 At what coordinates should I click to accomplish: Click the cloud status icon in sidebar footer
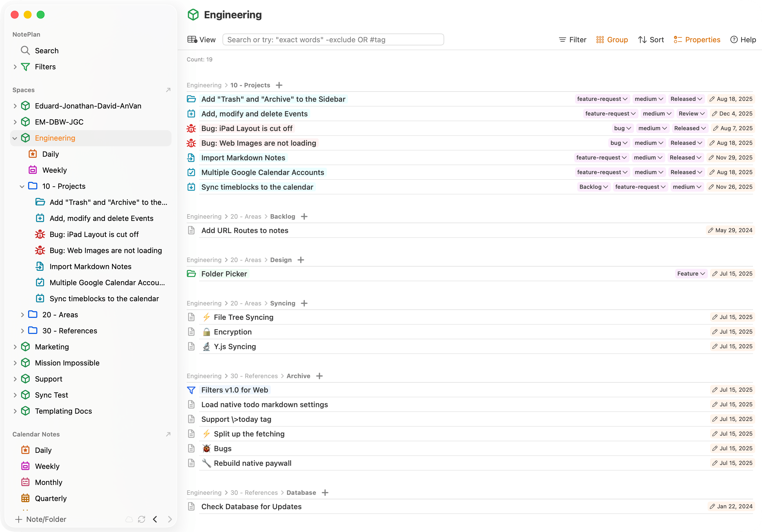[x=129, y=519]
